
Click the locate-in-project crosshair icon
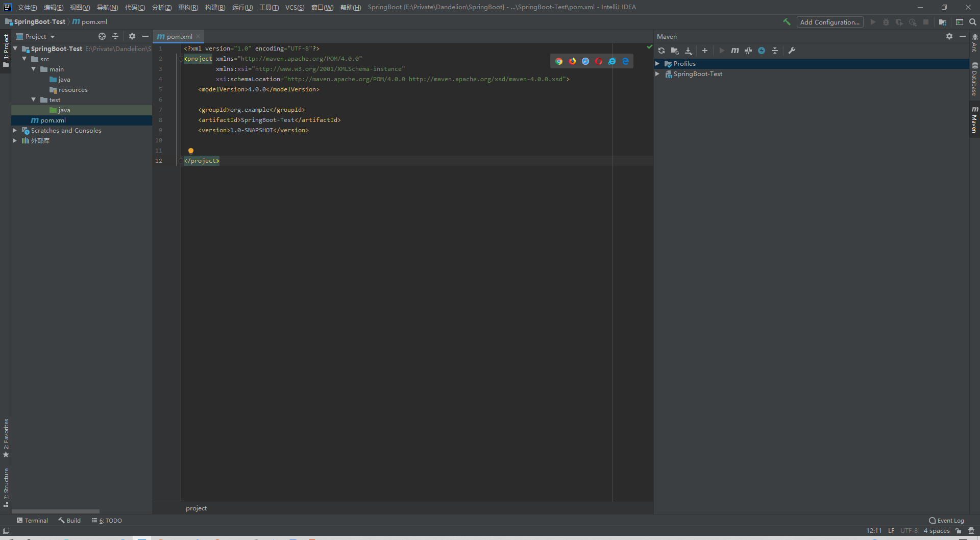pyautogui.click(x=102, y=36)
